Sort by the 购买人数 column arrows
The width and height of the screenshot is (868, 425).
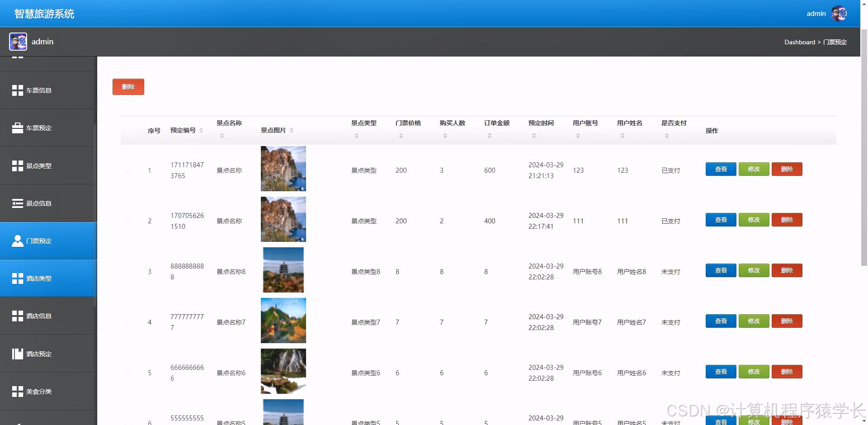tap(445, 136)
